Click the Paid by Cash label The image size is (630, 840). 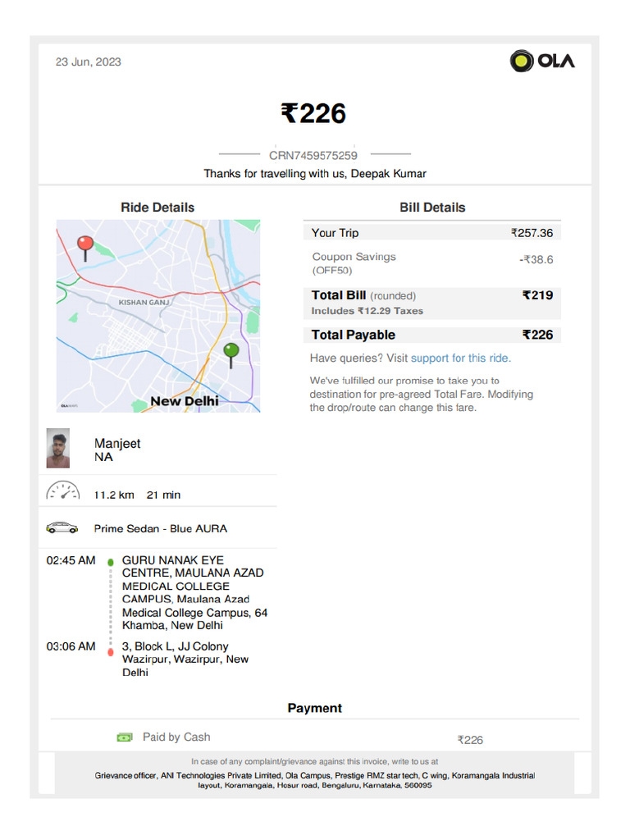pyautogui.click(x=176, y=737)
